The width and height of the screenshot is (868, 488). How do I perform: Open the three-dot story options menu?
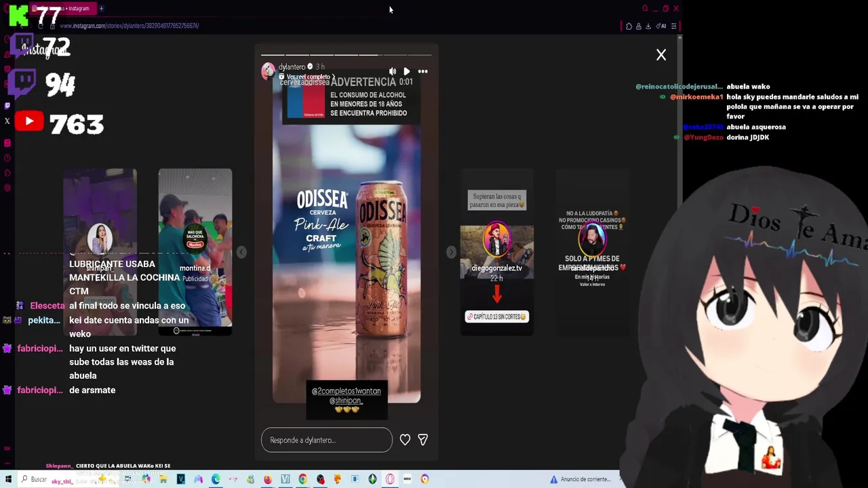click(422, 71)
